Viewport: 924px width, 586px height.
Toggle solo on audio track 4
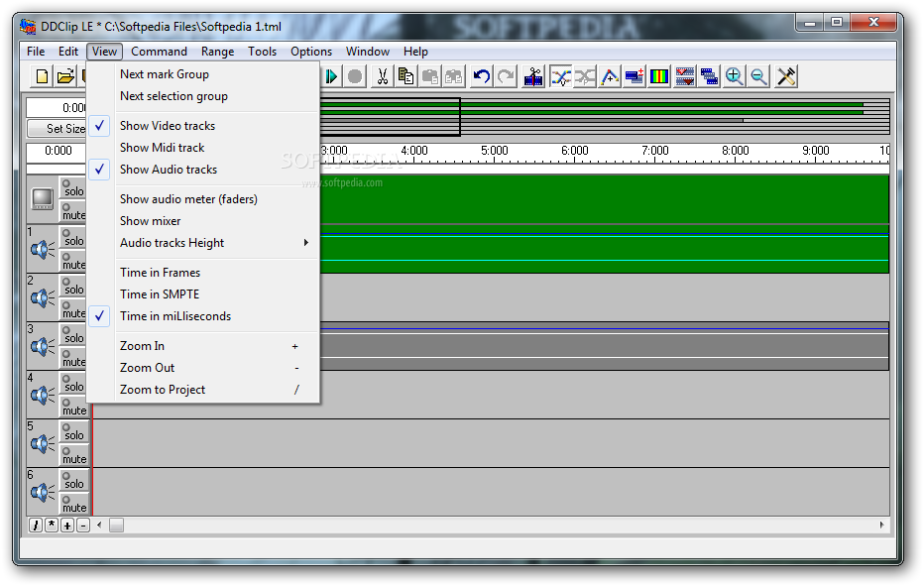73,383
